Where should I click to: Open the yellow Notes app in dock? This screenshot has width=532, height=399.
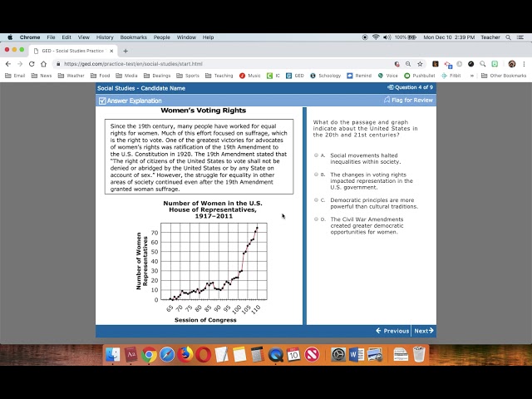point(239,355)
